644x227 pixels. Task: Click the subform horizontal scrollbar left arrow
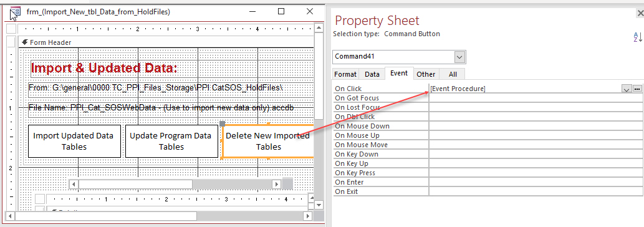(x=74, y=185)
